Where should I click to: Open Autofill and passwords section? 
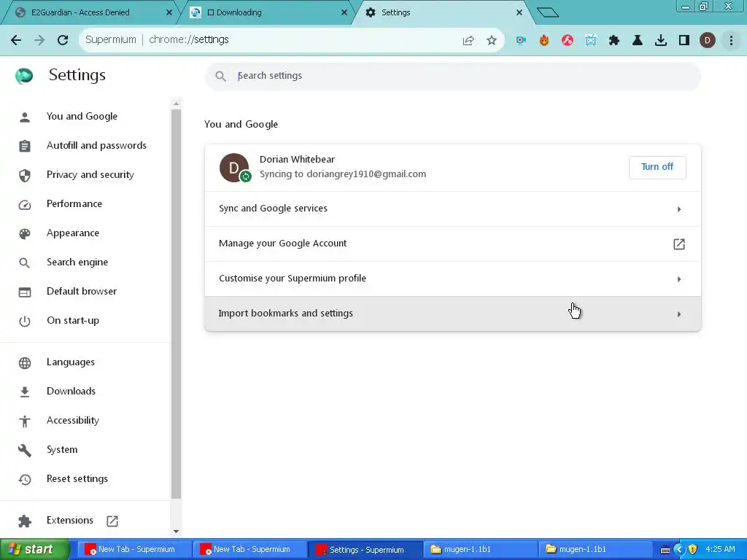(x=96, y=146)
